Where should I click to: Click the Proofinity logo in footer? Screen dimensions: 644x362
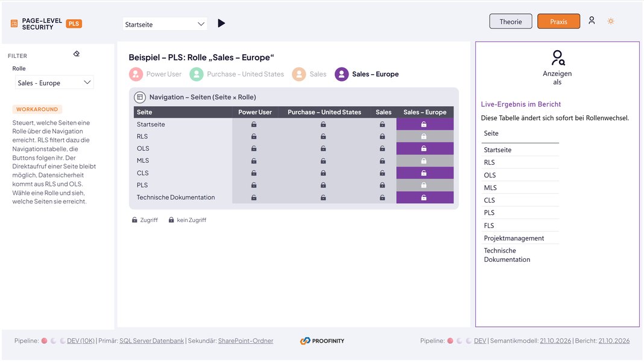pos(323,341)
